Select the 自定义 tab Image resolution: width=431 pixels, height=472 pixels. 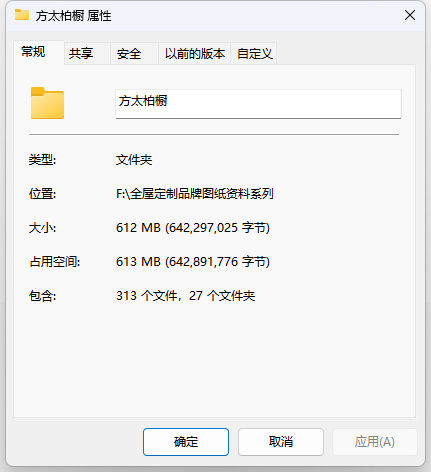[254, 53]
